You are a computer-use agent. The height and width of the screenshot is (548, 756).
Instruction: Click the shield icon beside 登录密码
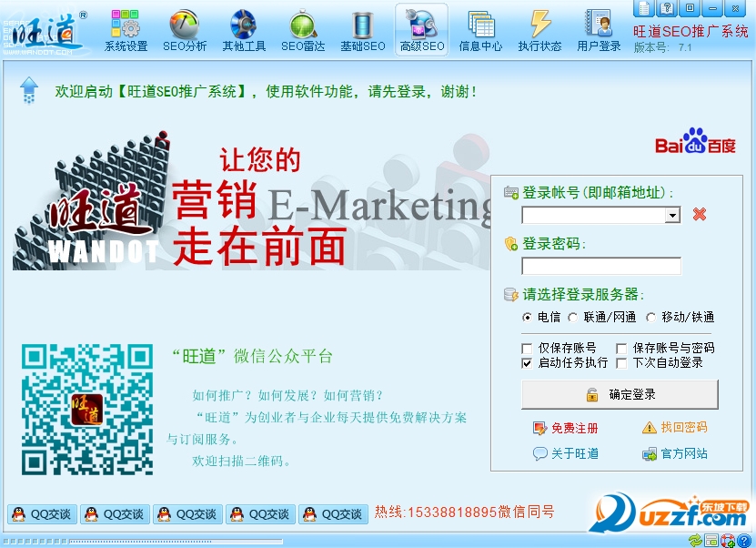pos(511,244)
